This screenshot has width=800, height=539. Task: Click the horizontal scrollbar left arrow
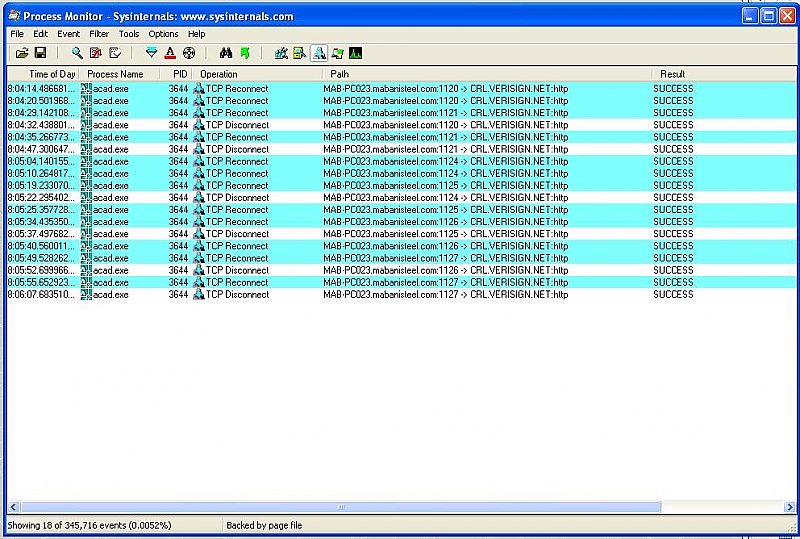pos(14,507)
